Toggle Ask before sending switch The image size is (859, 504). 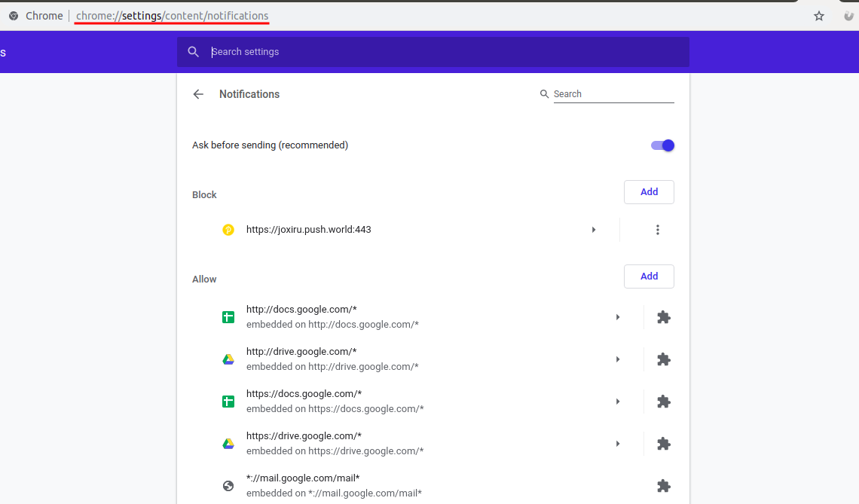pos(662,145)
